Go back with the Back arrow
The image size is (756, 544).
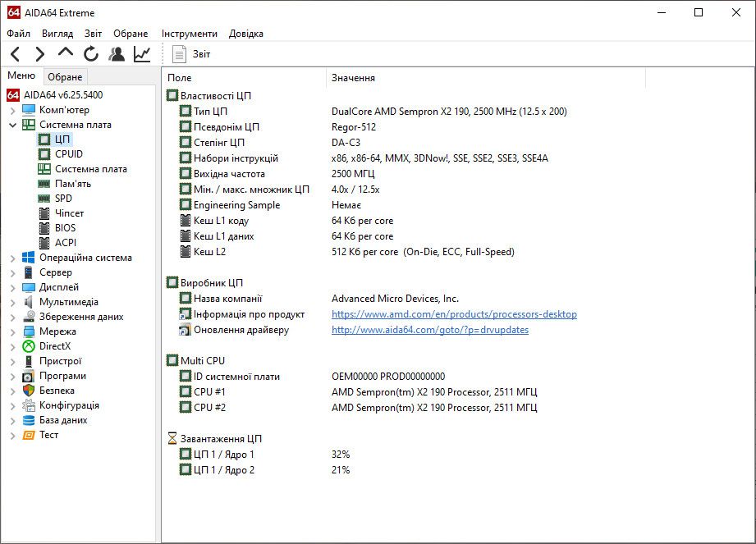point(16,54)
